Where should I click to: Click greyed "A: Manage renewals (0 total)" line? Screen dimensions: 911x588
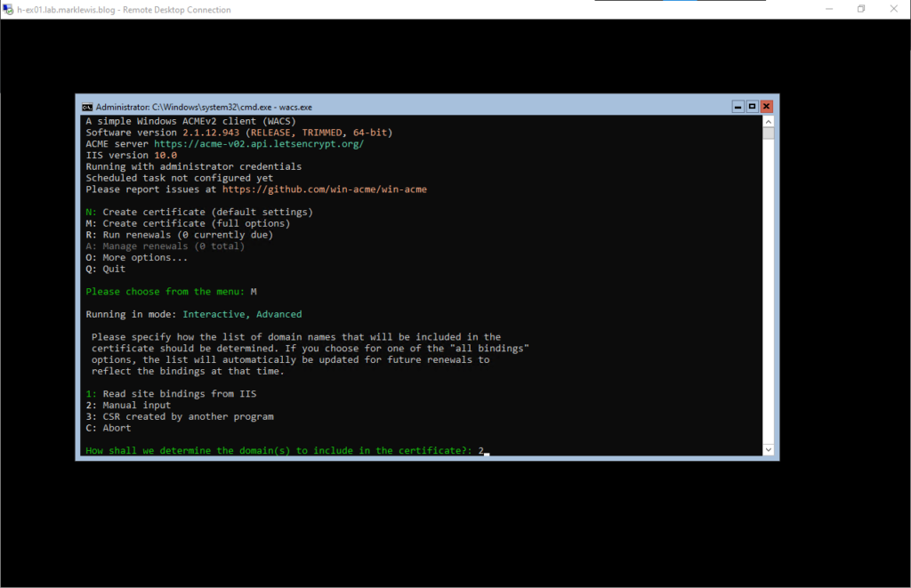(x=165, y=246)
